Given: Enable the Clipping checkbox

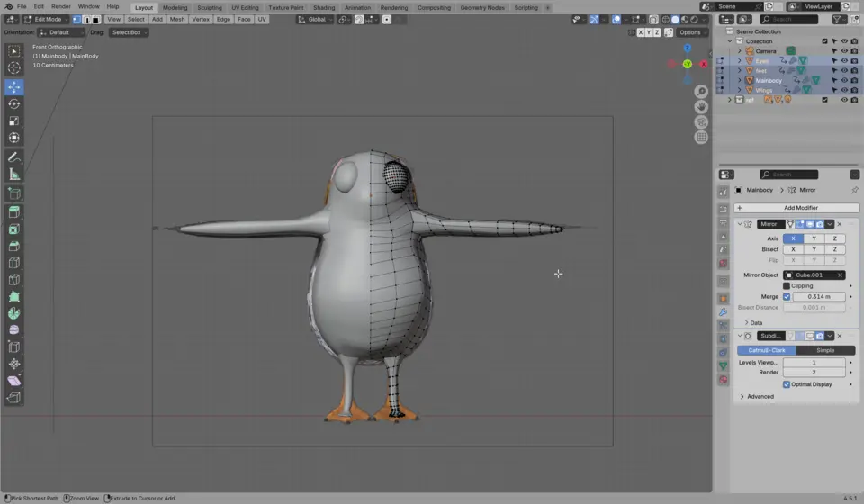Looking at the screenshot, I should (x=787, y=286).
